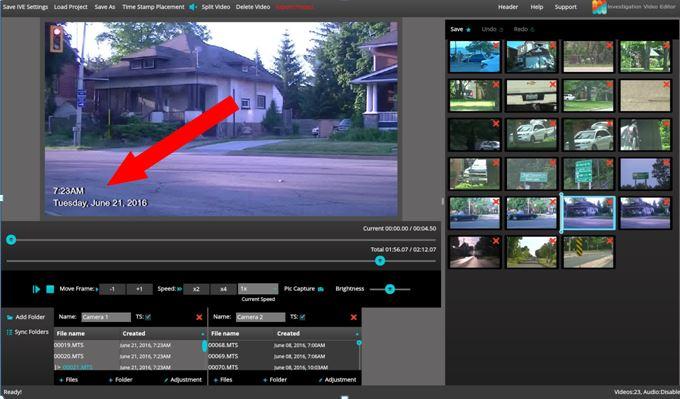Stop the video with the square stop button
Viewport: 680px width, 399px height.
(x=50, y=289)
